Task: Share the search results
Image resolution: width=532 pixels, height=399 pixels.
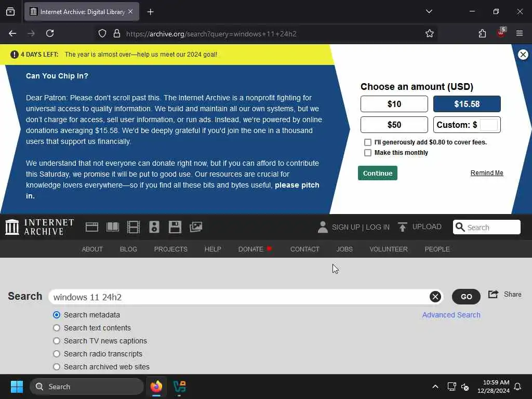Action: point(505,294)
